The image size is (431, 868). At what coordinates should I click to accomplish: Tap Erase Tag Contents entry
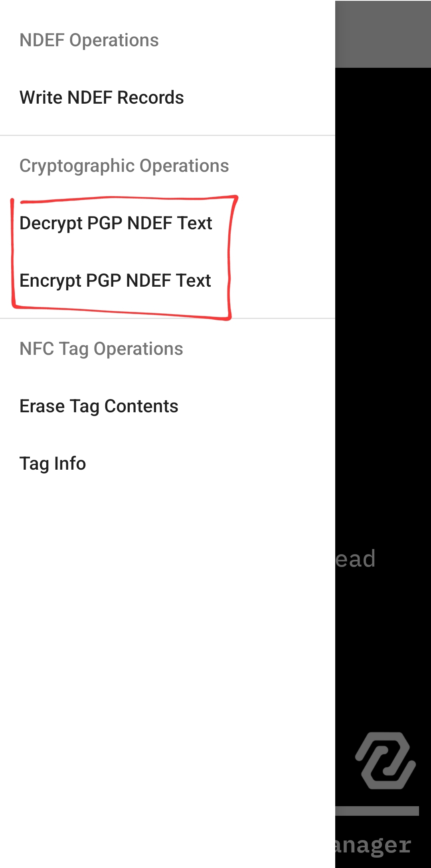168,406
